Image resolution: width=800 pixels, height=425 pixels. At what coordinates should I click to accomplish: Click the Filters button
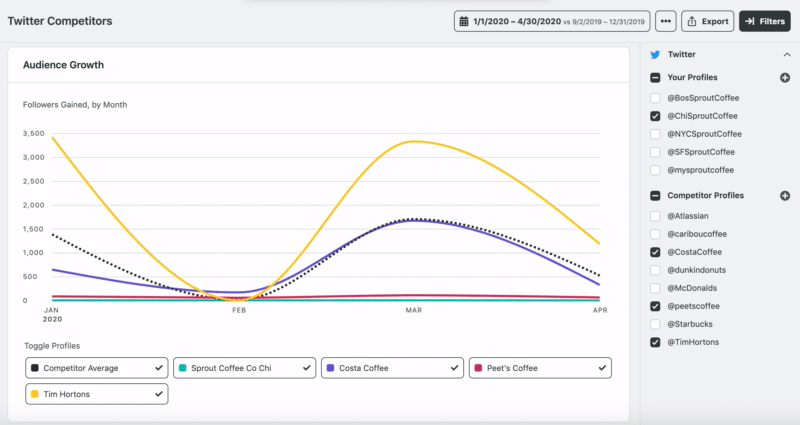765,21
